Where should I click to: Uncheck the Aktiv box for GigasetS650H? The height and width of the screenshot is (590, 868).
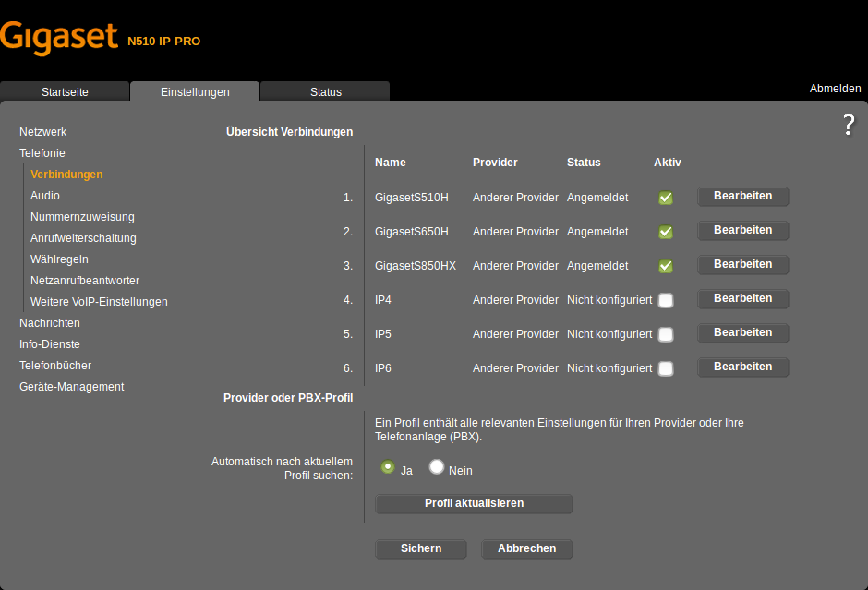coord(666,232)
